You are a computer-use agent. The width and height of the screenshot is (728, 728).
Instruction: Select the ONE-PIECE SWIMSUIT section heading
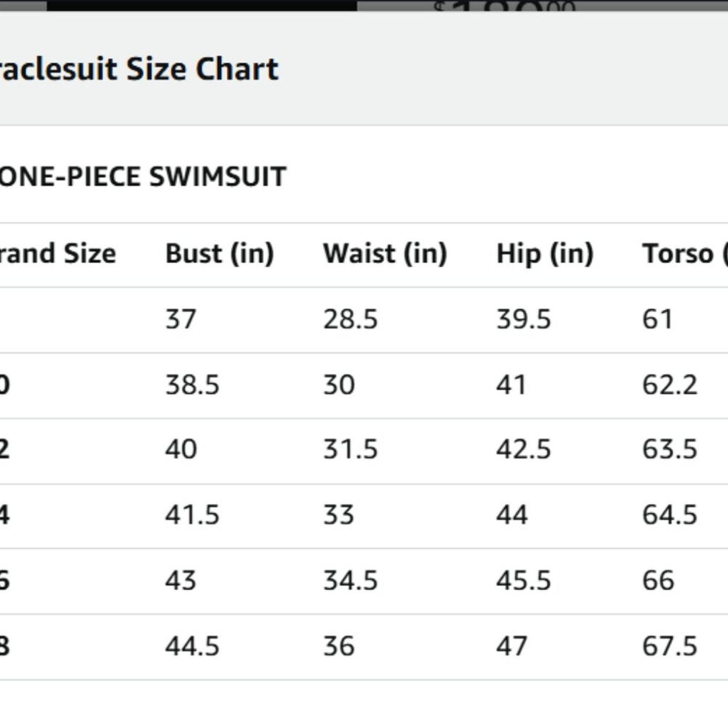coord(143,177)
